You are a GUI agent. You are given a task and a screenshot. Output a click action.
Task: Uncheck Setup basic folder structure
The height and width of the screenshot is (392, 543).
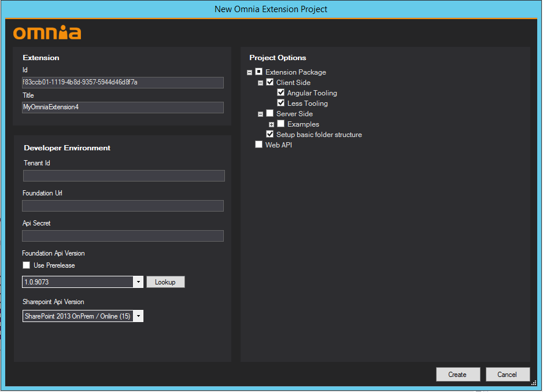[x=269, y=134]
